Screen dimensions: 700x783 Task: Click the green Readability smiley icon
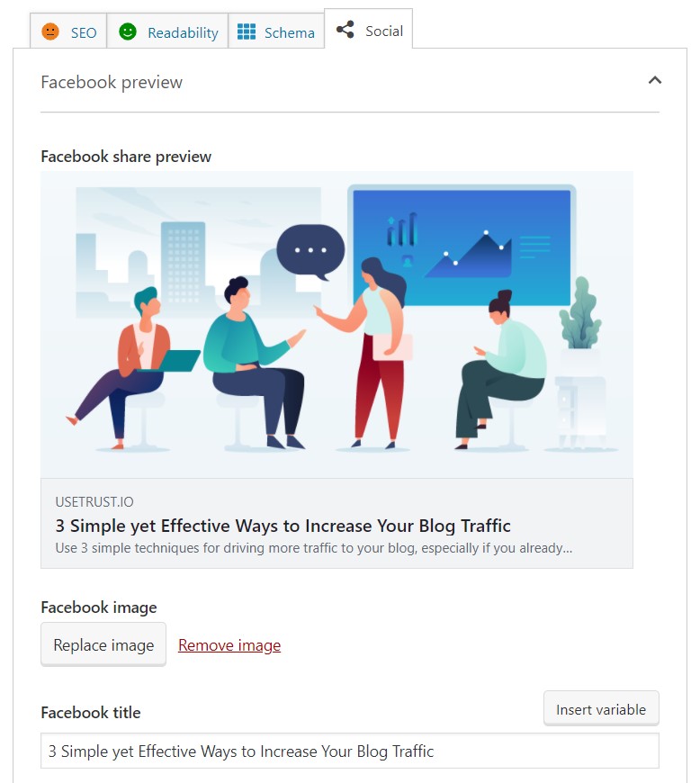[x=128, y=31]
